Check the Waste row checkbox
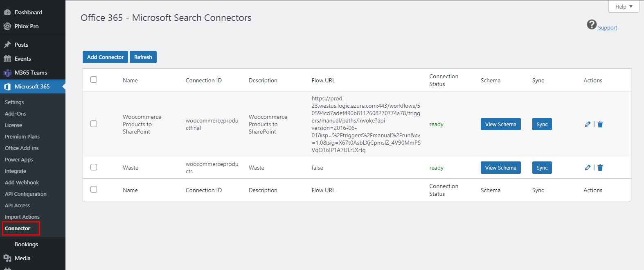Viewport: 644px width, 270px height. click(94, 167)
